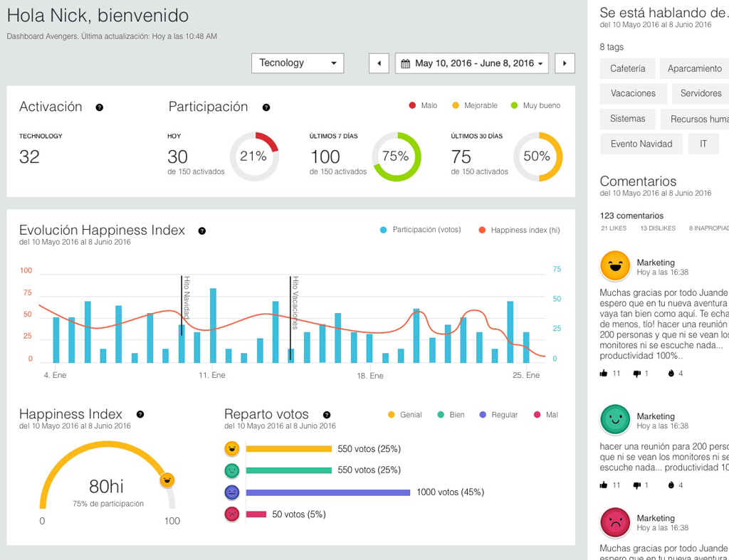Toggle the Participación (votos) chart series
This screenshot has height=560, width=729.
(420, 230)
